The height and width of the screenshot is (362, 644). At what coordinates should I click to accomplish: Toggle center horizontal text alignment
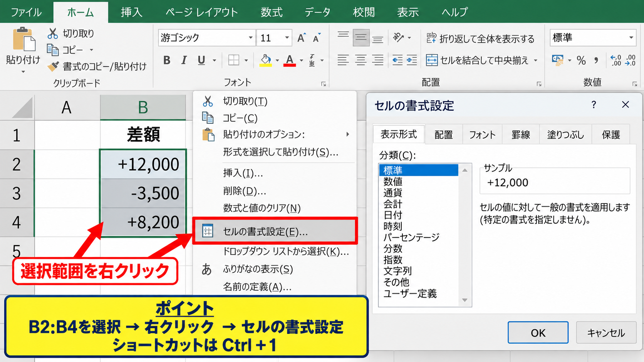point(361,60)
